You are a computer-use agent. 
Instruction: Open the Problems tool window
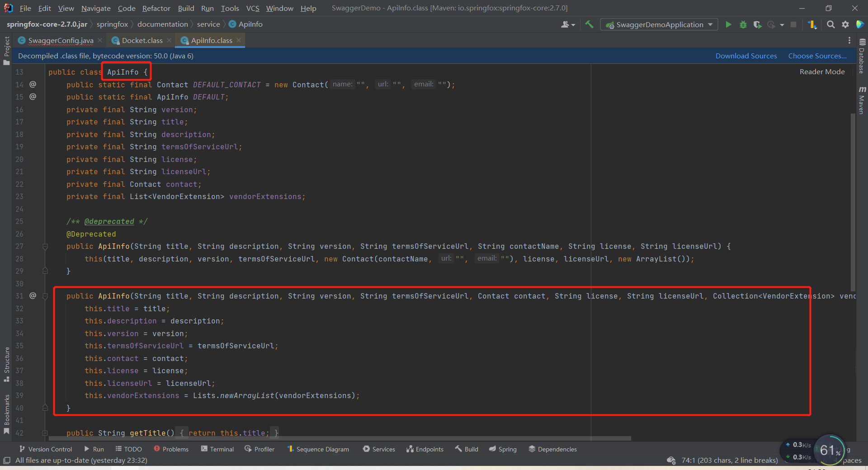click(171, 449)
